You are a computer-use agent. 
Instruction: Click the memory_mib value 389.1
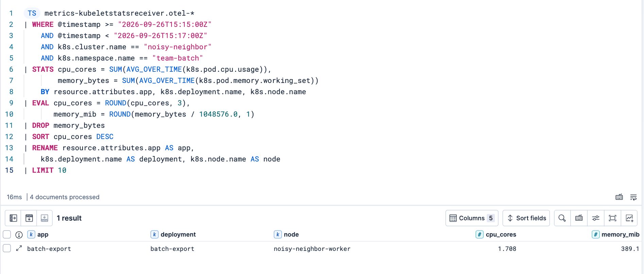(x=630, y=249)
